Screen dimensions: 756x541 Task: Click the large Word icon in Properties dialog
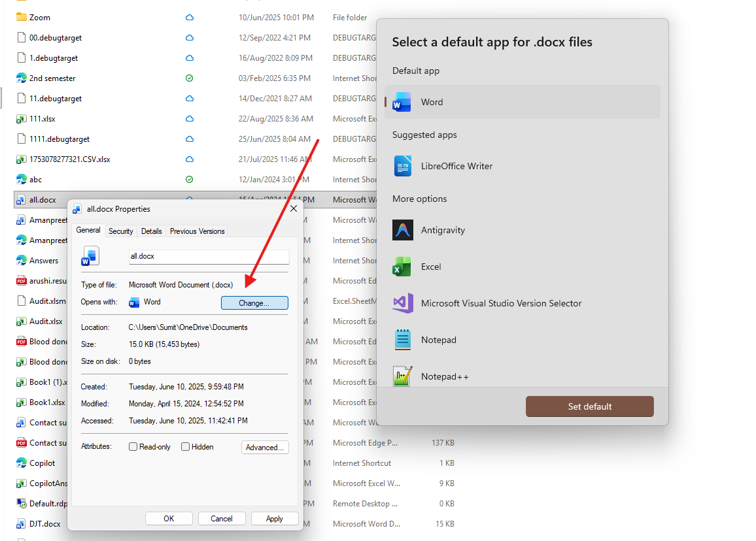click(x=90, y=256)
